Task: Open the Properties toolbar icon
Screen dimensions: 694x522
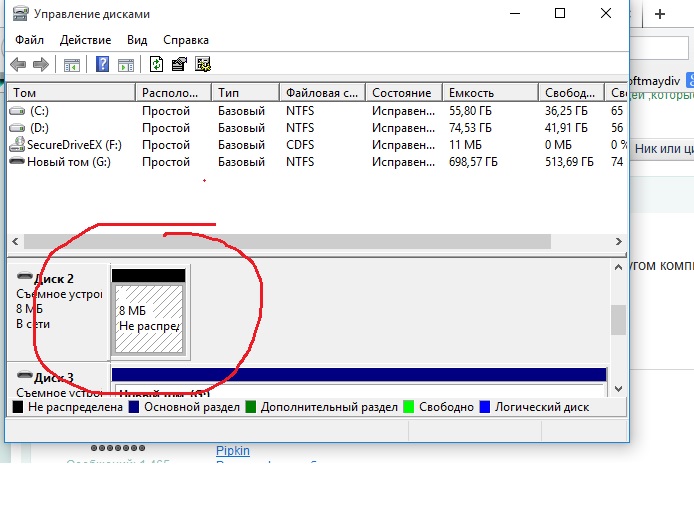Action: (179, 65)
